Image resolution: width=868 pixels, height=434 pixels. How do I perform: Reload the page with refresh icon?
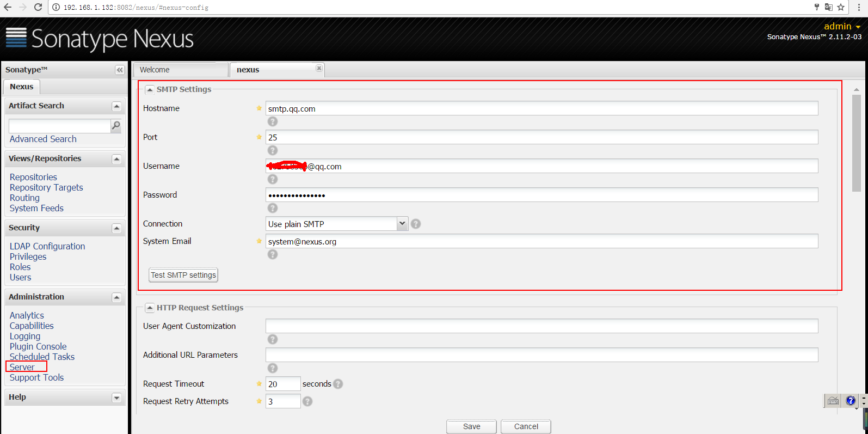click(x=38, y=7)
